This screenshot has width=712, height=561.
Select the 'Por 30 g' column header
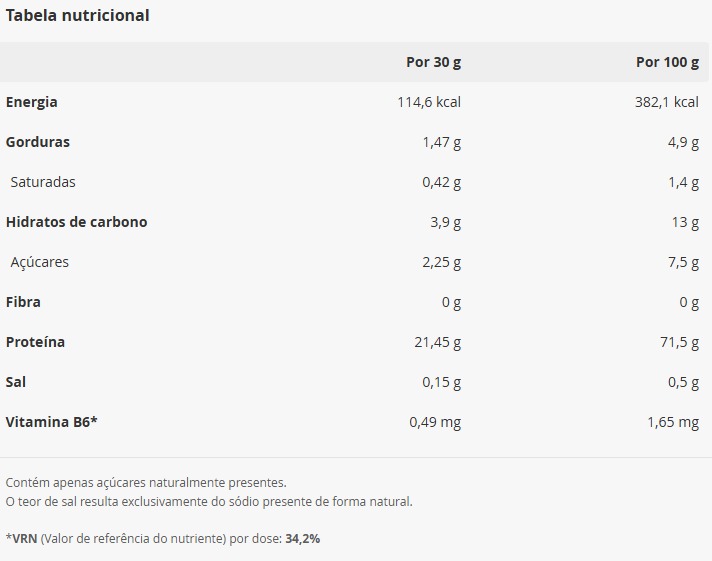click(x=433, y=62)
